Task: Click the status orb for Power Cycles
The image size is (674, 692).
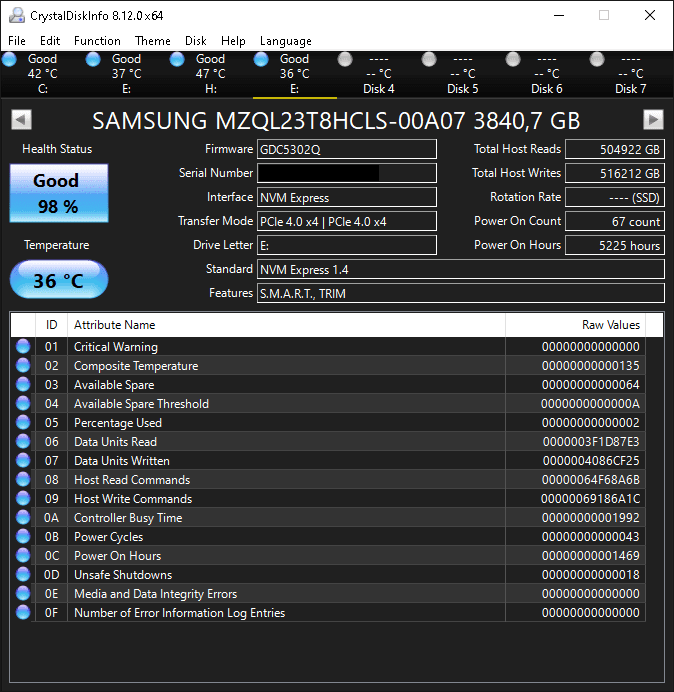Action: pyautogui.click(x=23, y=536)
